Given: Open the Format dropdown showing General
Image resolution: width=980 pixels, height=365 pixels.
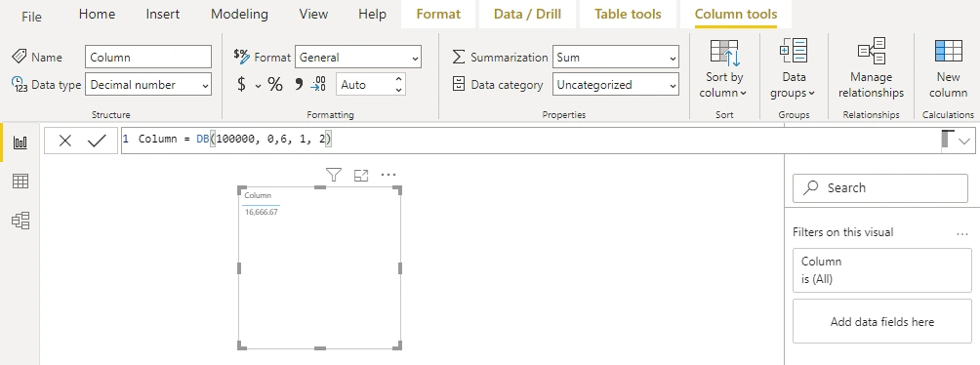Looking at the screenshot, I should [358, 57].
